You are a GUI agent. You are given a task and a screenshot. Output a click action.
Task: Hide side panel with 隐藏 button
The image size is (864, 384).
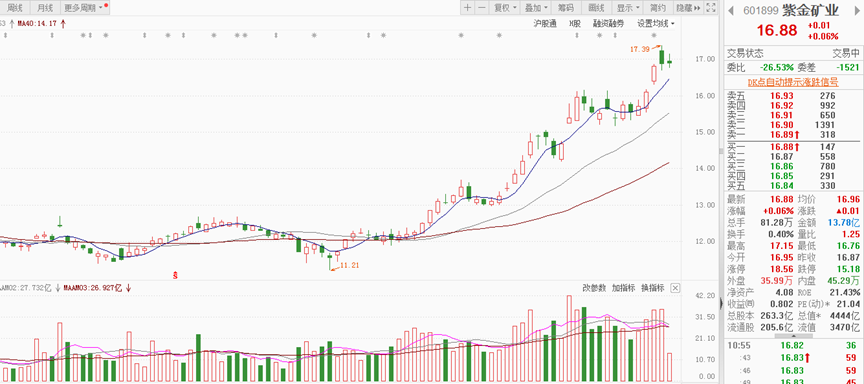[x=688, y=8]
